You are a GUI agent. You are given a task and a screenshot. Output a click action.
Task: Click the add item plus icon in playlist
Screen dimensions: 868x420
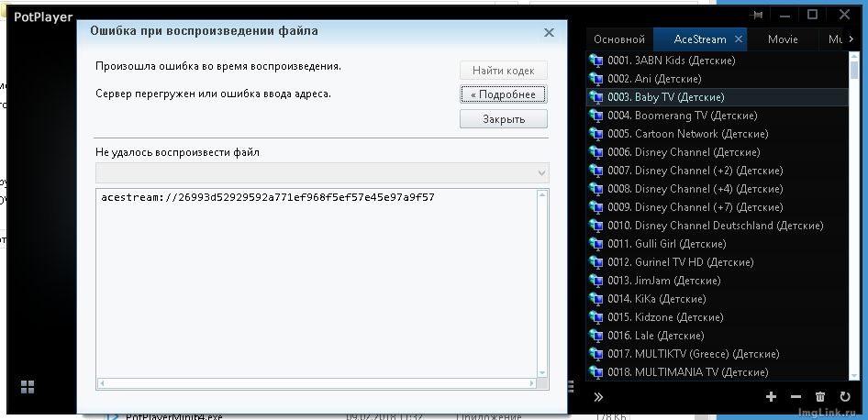pos(771,397)
